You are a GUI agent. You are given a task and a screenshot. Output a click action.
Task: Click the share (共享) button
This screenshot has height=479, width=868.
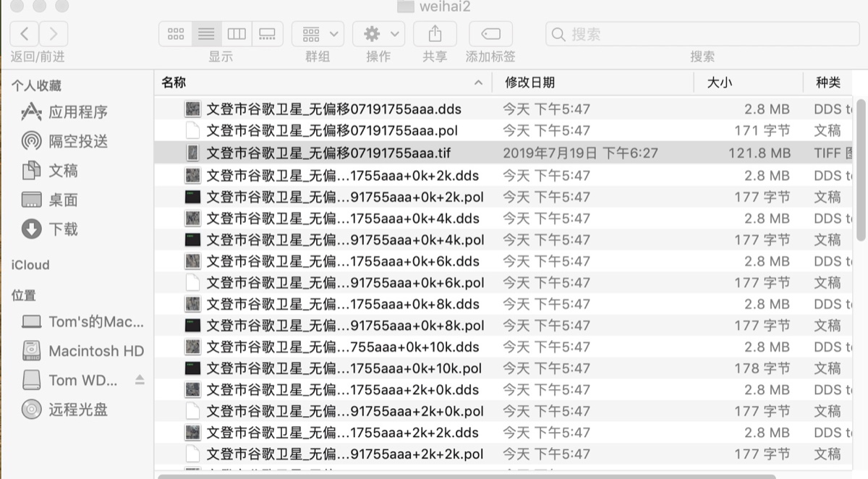click(x=435, y=34)
